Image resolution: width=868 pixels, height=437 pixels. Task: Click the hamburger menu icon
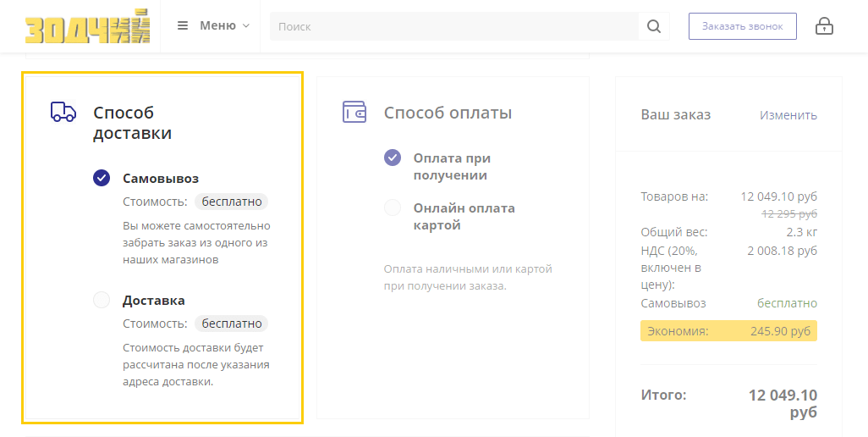coord(183,25)
